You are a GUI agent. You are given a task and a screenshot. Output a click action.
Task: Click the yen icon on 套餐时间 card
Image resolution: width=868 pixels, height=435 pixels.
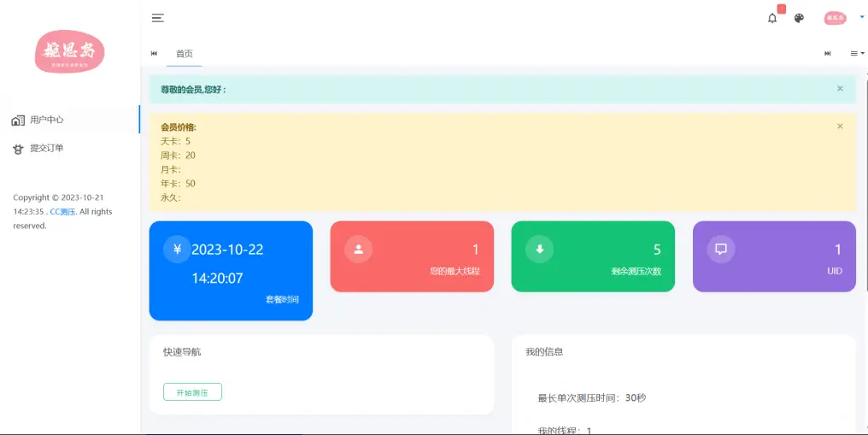click(177, 249)
